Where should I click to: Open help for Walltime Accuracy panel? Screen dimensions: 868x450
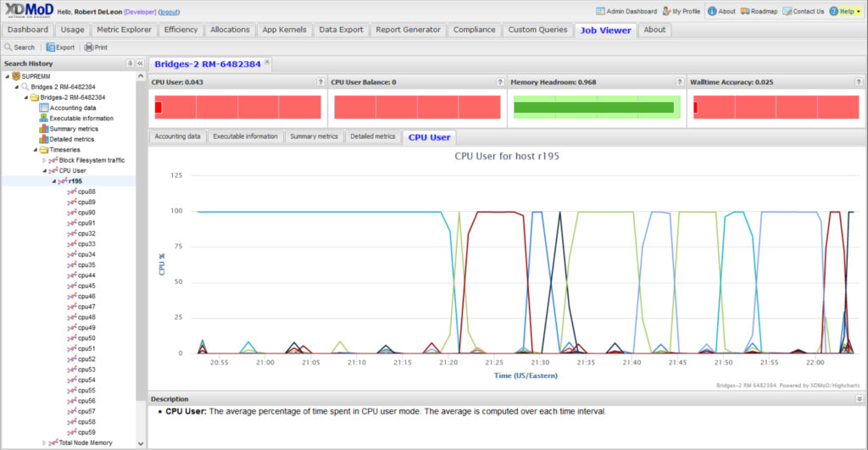click(x=860, y=82)
